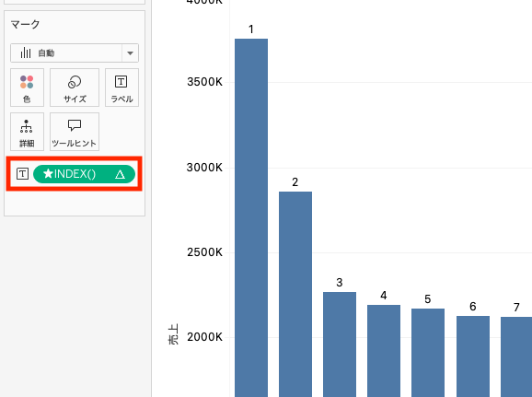Click the 3000K axis tick label

point(204,168)
